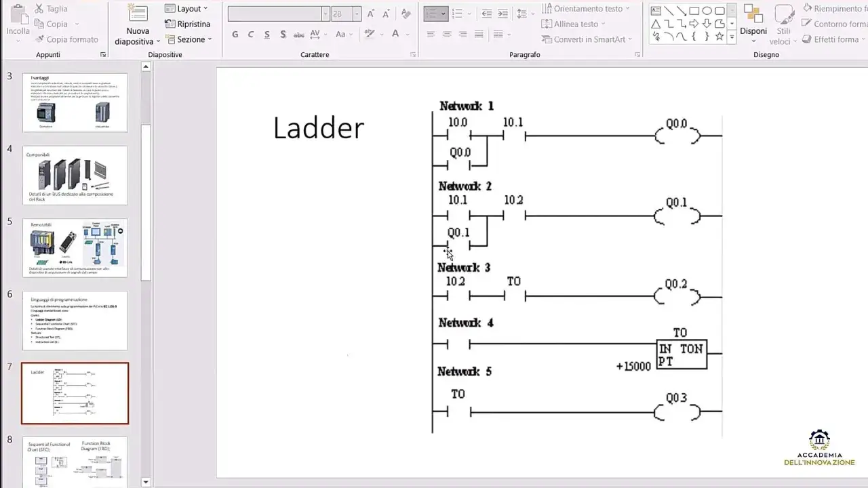The image size is (868, 488).
Task: Click the Network 3 label in diagram
Action: [464, 268]
